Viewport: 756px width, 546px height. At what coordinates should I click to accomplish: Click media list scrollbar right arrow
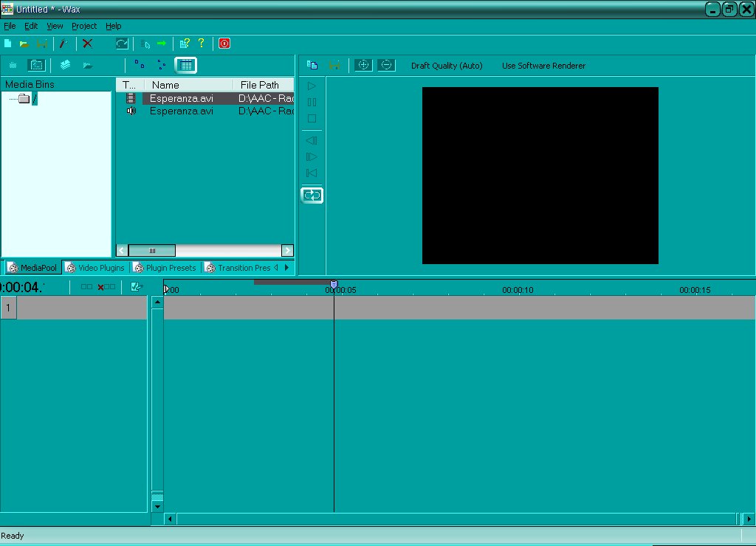[x=287, y=250]
